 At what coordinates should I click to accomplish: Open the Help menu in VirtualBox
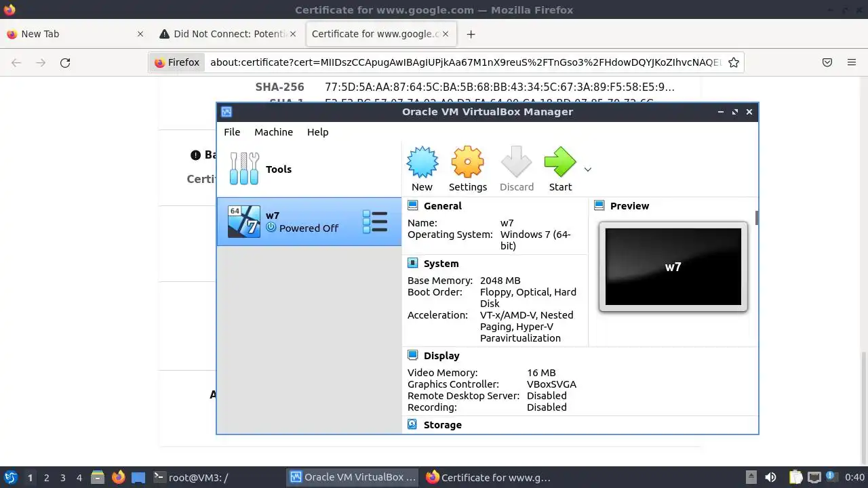coord(317,132)
